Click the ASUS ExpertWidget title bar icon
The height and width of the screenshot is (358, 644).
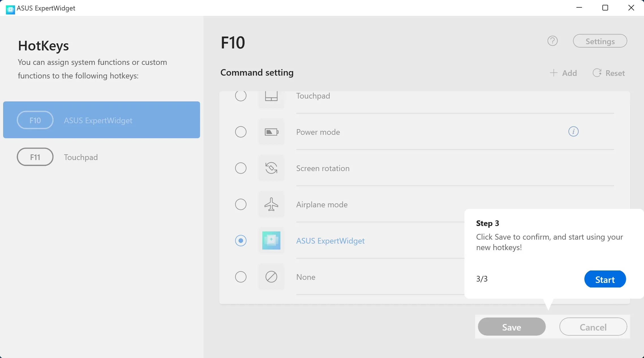pyautogui.click(x=10, y=9)
